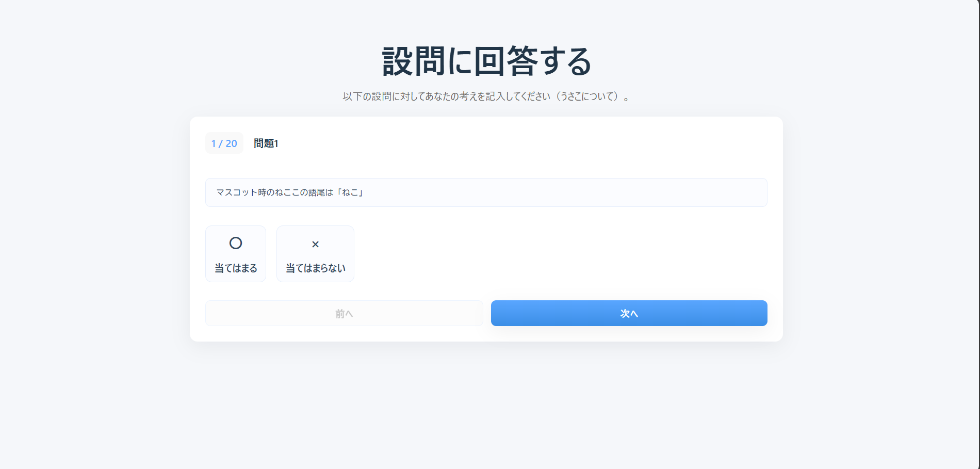Click the 当てはまる text label under the circle
980x469 pixels.
236,268
